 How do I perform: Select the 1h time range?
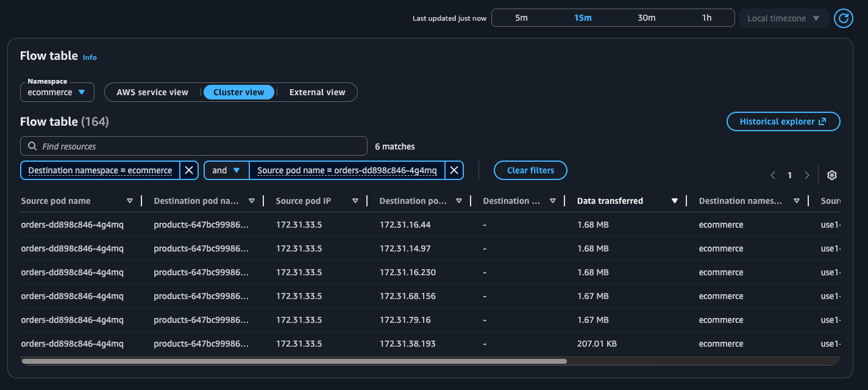pyautogui.click(x=706, y=18)
